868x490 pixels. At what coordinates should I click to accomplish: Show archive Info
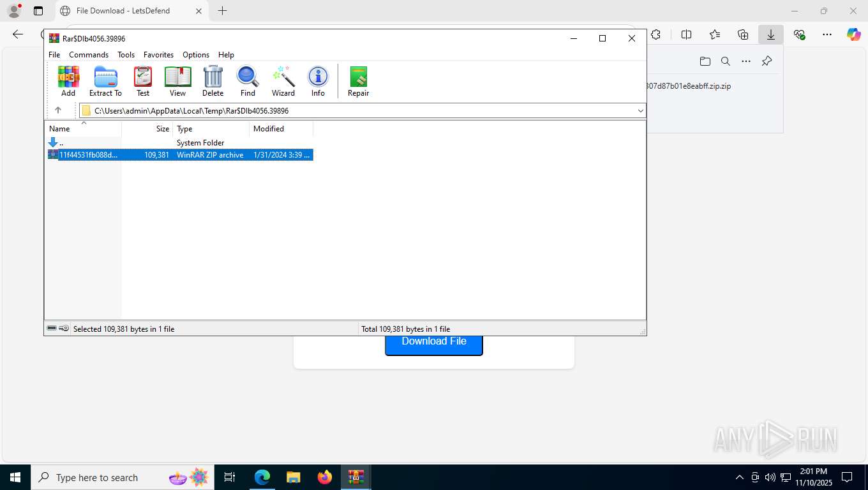(x=318, y=81)
